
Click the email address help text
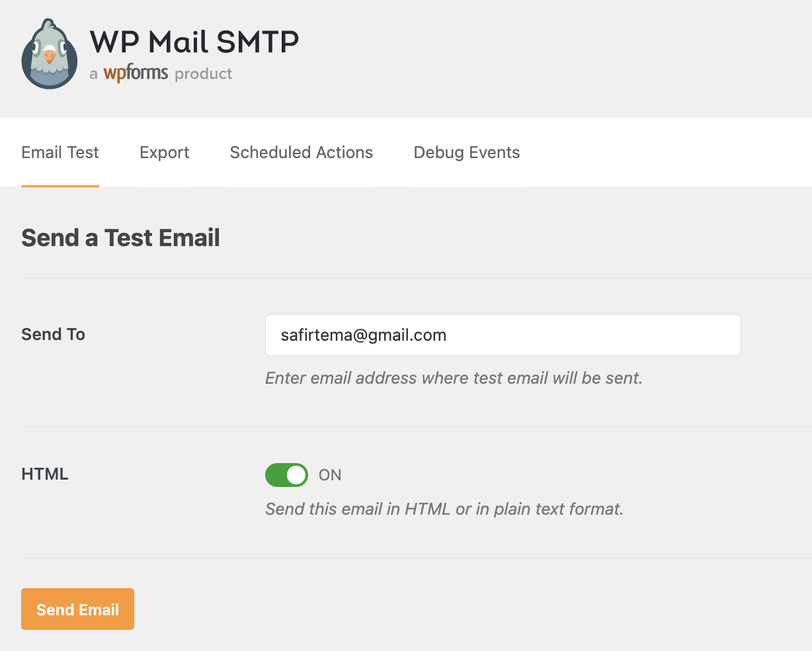[454, 378]
